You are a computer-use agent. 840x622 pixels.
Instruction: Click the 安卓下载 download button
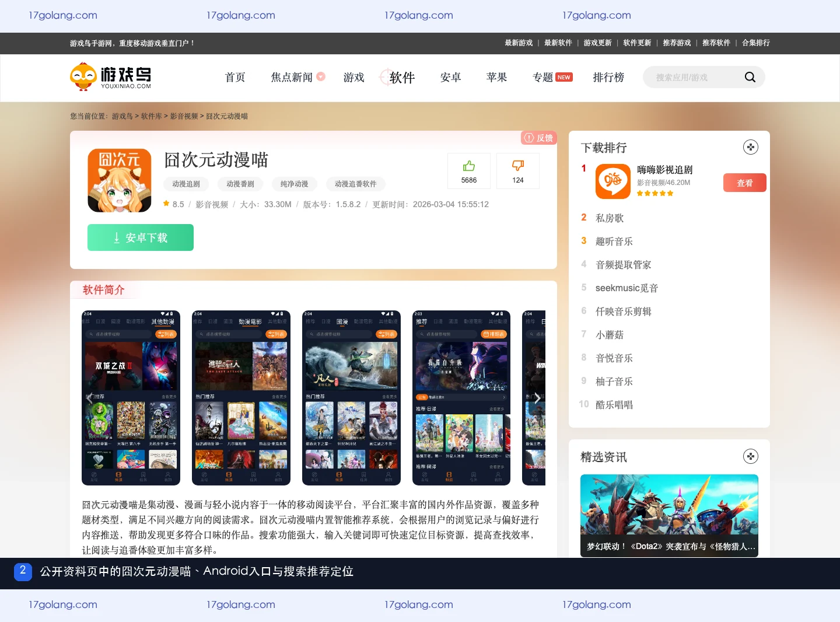[141, 237]
